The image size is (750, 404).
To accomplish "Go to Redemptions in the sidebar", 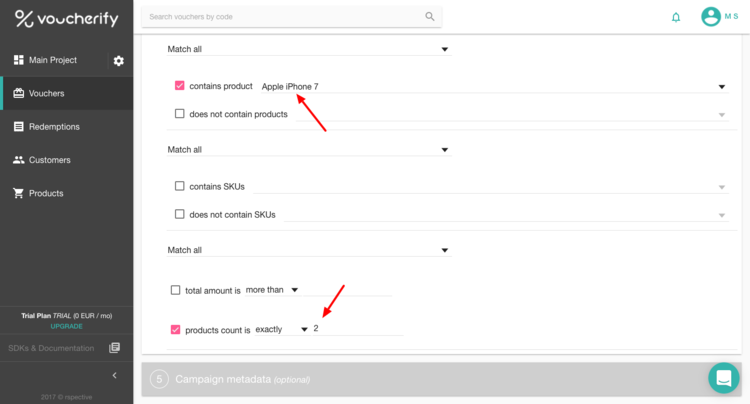I will pyautogui.click(x=54, y=127).
